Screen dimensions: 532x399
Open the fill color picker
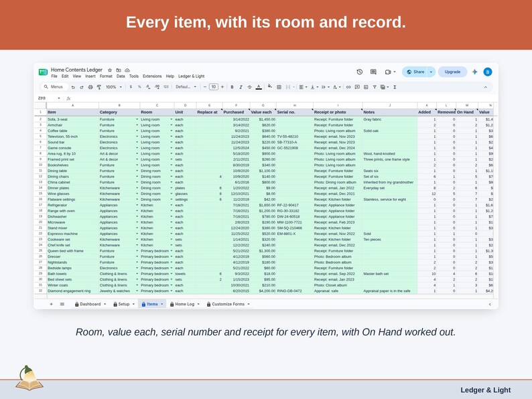click(270, 87)
